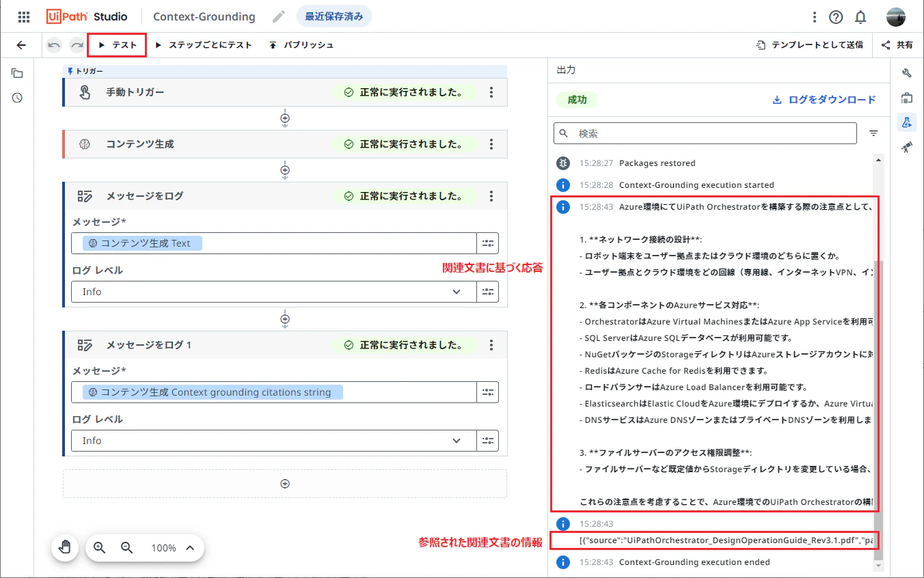
Task: Open ログ レベル dropdown in メッセージをログ 1
Action: [273, 441]
